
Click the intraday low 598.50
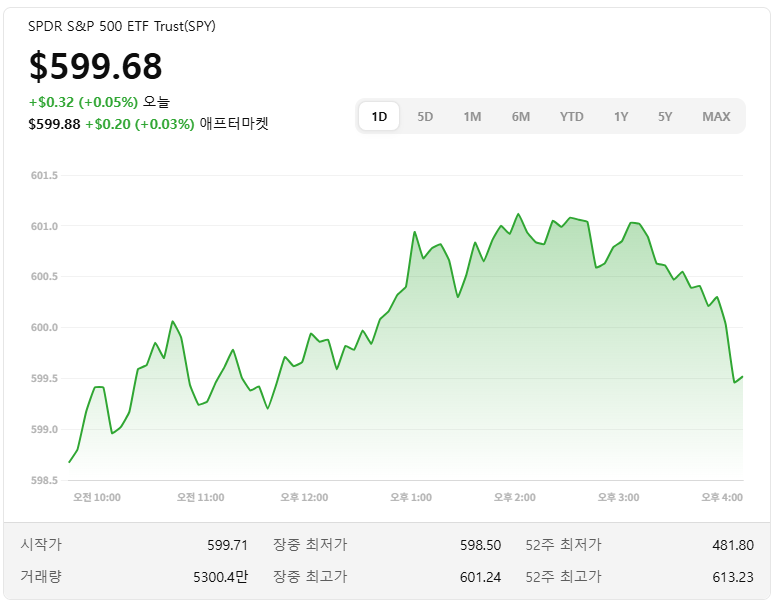pyautogui.click(x=480, y=545)
